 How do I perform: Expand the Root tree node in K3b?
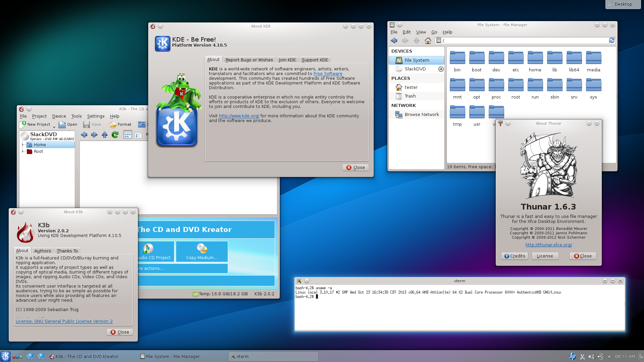pos(23,152)
